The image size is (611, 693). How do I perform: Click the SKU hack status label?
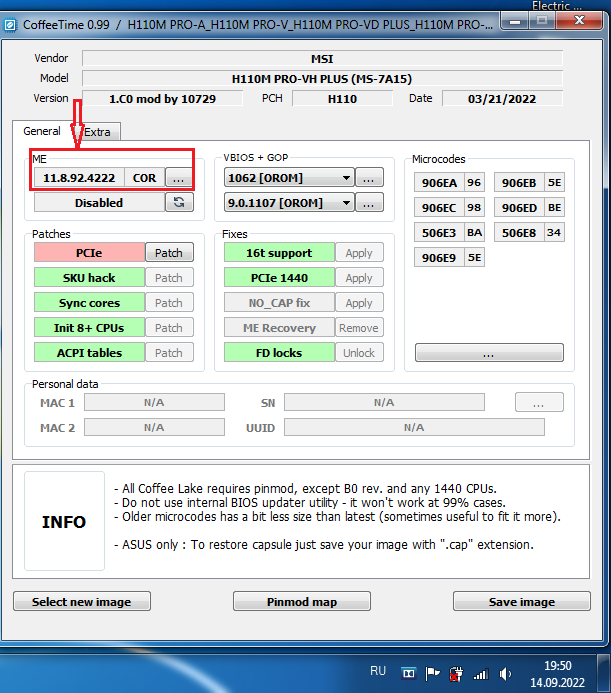point(89,278)
